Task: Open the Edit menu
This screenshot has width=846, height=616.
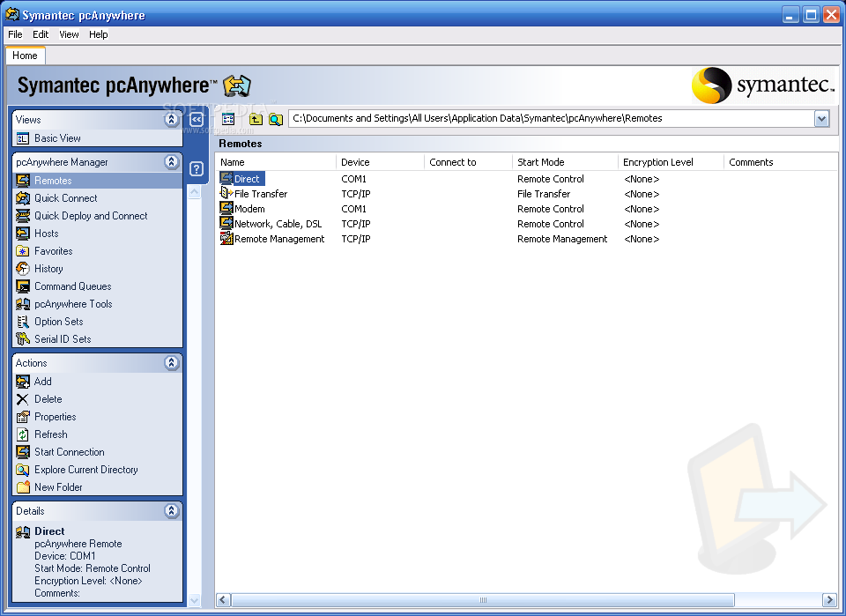Action: pos(41,34)
